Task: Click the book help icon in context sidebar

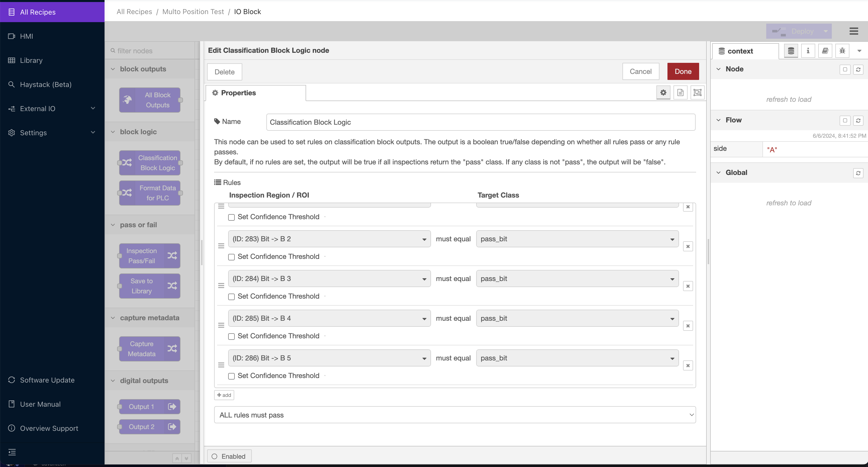Action: click(x=825, y=51)
